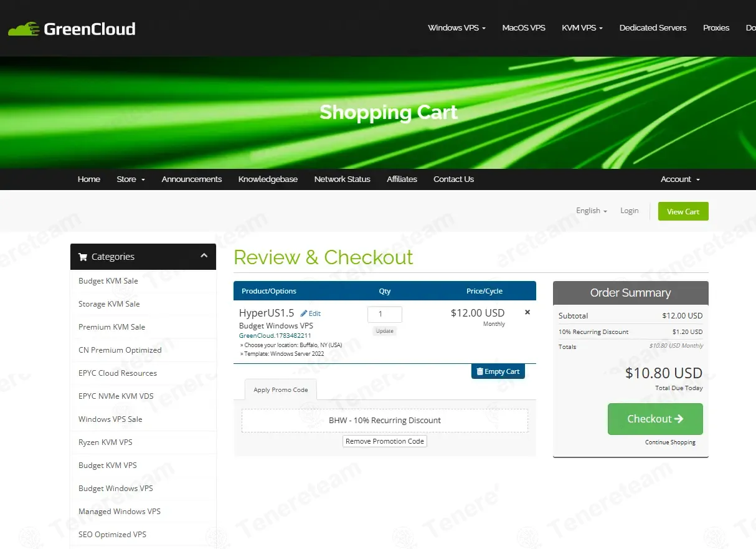Viewport: 756px width, 549px height.
Task: Open Contact Us page
Action: [453, 179]
